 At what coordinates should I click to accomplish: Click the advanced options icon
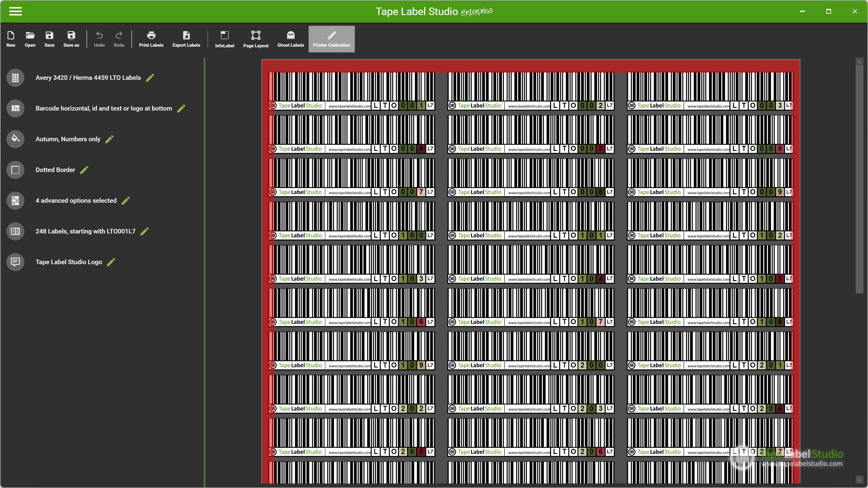15,201
